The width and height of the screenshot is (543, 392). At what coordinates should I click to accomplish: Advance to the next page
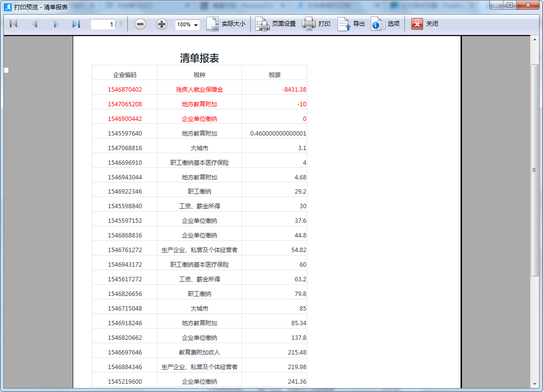[x=56, y=24]
